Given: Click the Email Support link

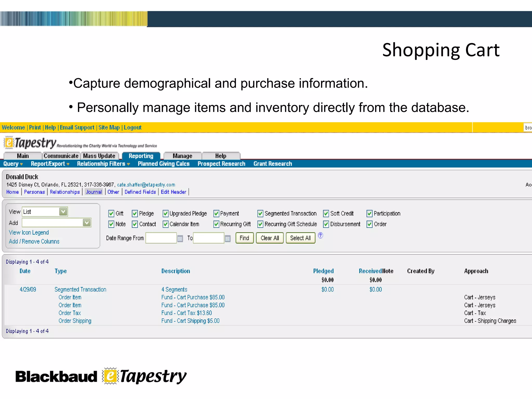Looking at the screenshot, I should 77,128.
